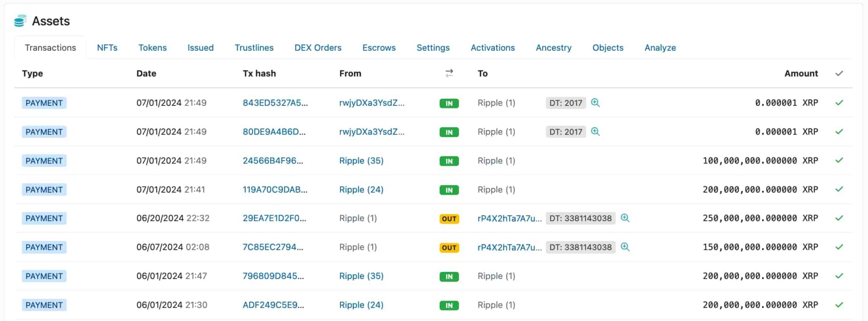Screen dimensions: 868x321
Task: Click the OUT badge on 06/20/2024 payment
Action: (x=449, y=219)
